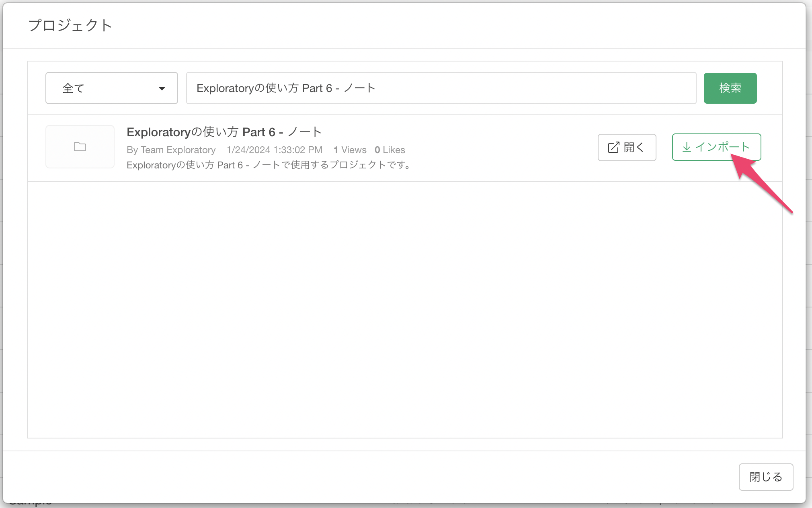Click the folder thumbnail of the project

pyautogui.click(x=80, y=147)
